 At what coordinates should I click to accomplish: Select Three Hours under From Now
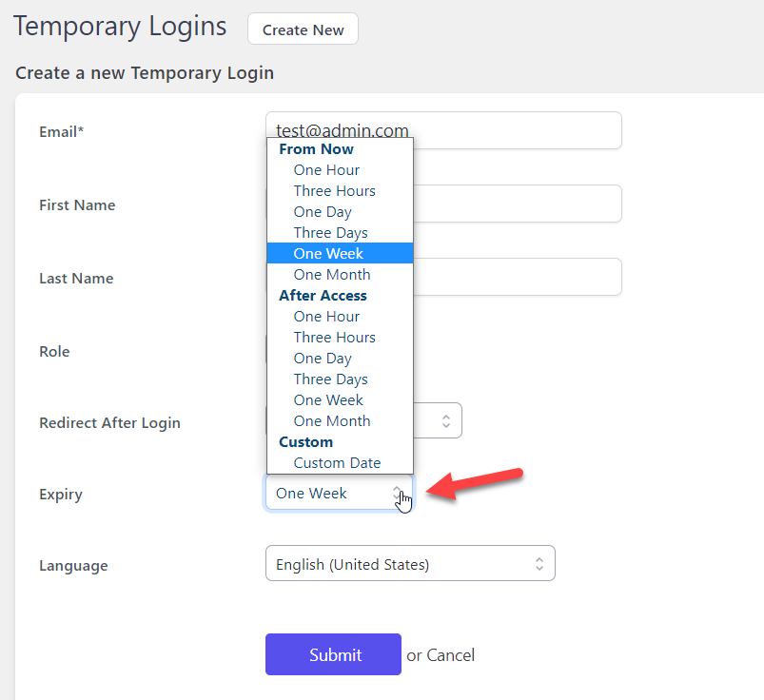[340, 191]
